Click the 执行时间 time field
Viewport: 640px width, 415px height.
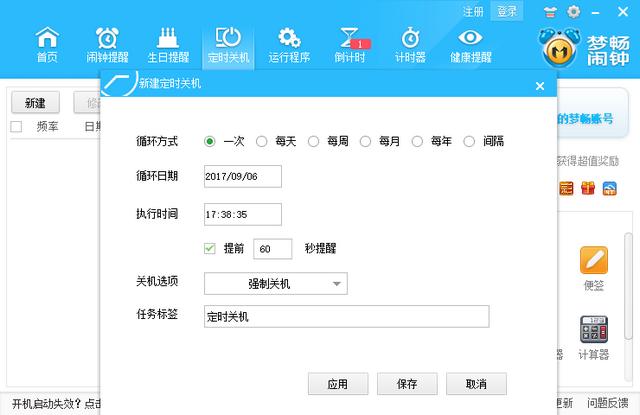pos(243,214)
